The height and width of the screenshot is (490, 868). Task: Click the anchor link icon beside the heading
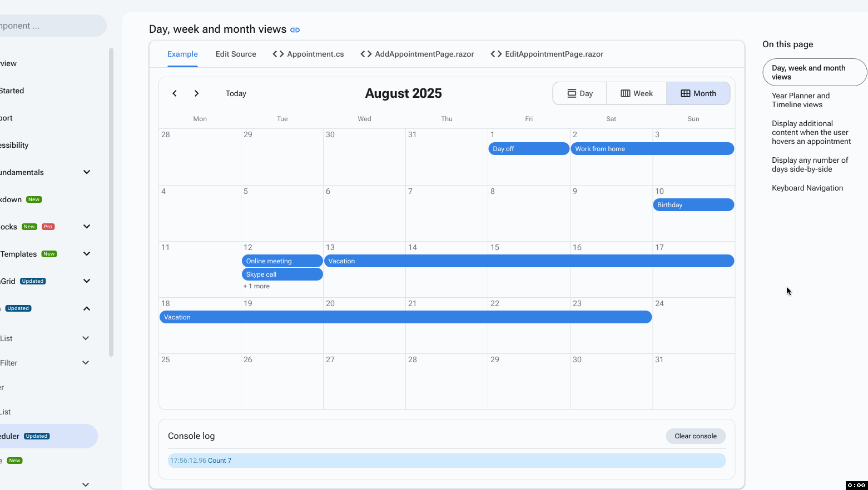(295, 29)
